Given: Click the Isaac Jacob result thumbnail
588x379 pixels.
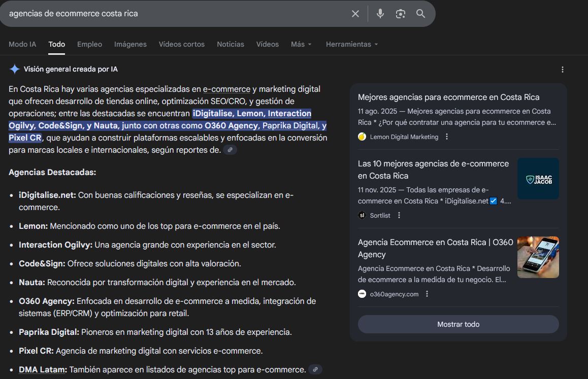Looking at the screenshot, I should pos(538,178).
